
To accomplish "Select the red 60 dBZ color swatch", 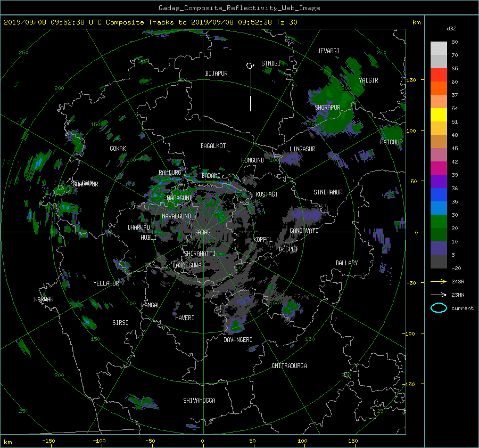I will tap(439, 75).
